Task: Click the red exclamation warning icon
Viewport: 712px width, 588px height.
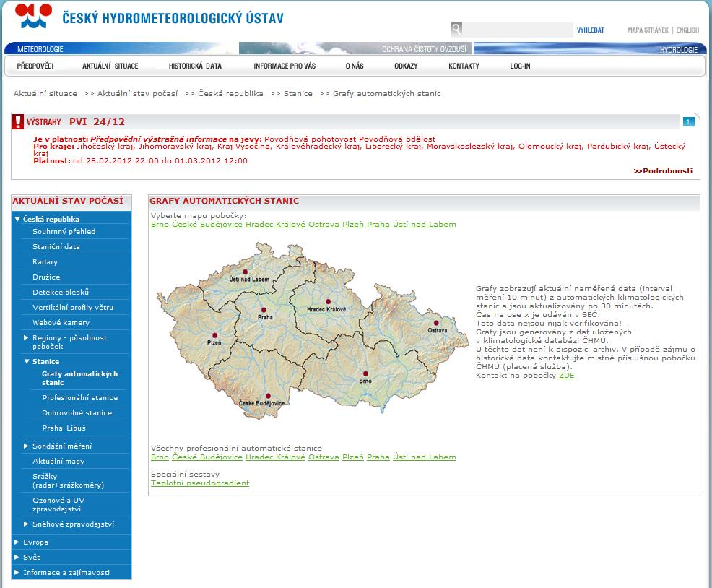Action: 18,122
